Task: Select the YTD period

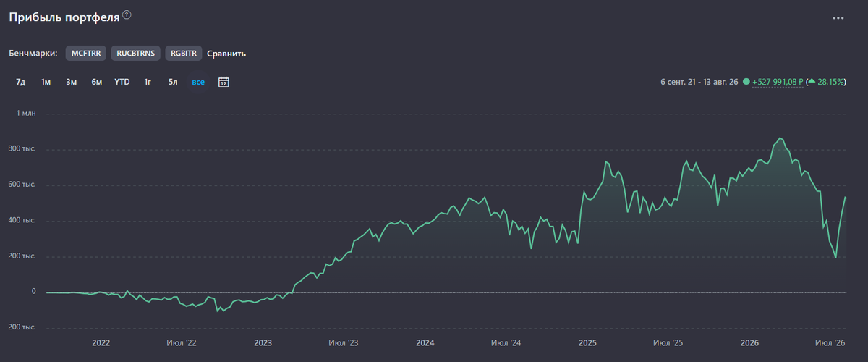Action: tap(122, 82)
